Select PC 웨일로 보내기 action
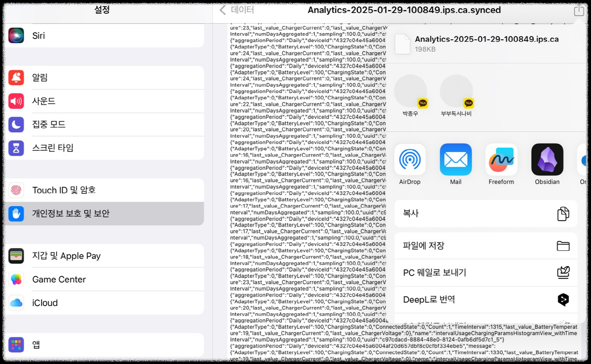 click(x=485, y=272)
